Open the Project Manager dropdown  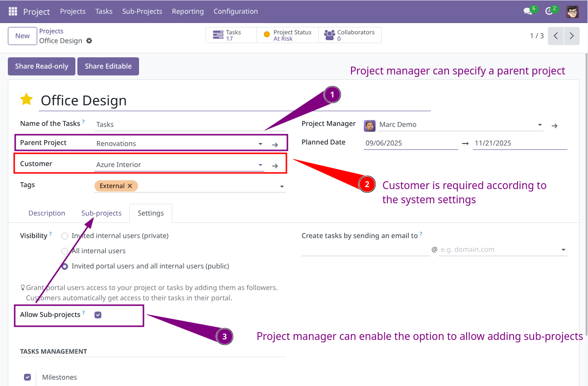[540, 125]
